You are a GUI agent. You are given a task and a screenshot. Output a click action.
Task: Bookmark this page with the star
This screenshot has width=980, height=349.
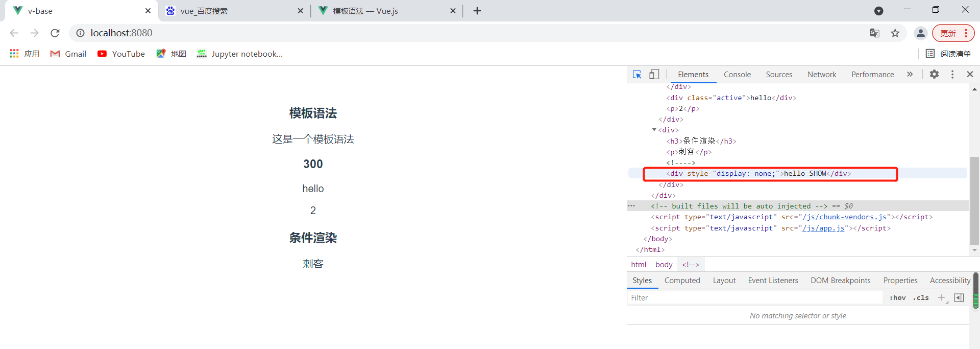[895, 33]
